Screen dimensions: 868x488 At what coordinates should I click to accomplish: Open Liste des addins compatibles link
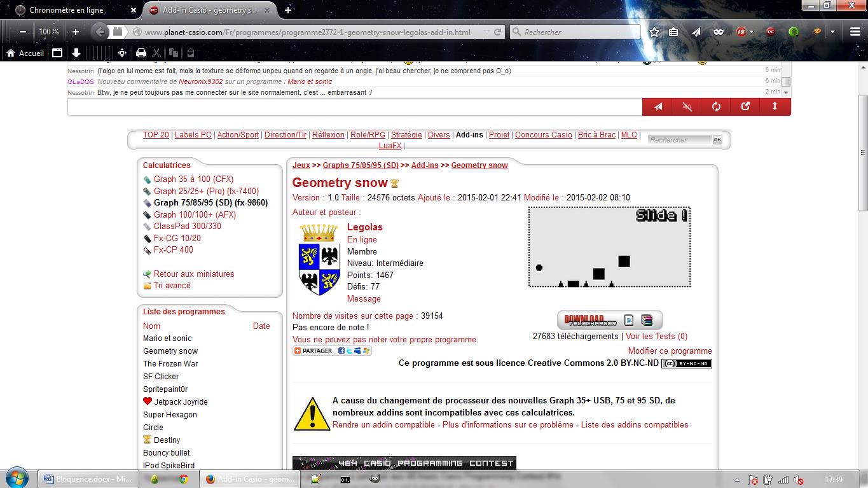635,425
